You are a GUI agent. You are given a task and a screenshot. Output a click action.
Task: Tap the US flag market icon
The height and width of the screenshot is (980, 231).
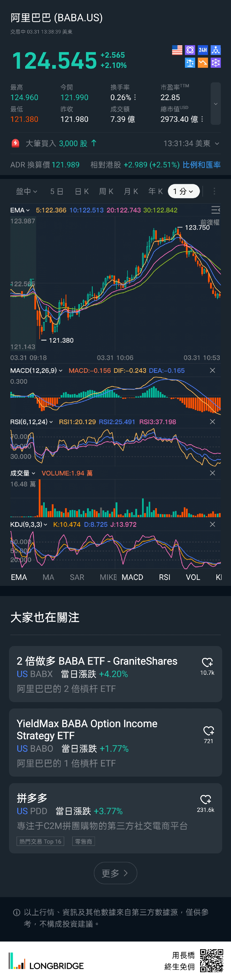177,50
